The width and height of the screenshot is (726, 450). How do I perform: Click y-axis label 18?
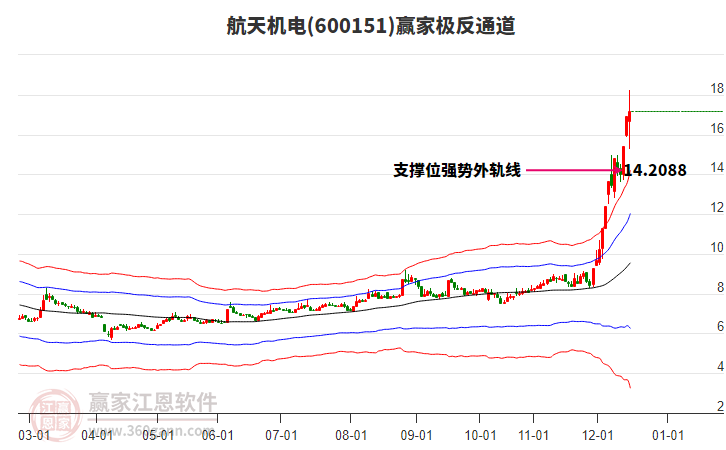pyautogui.click(x=717, y=88)
